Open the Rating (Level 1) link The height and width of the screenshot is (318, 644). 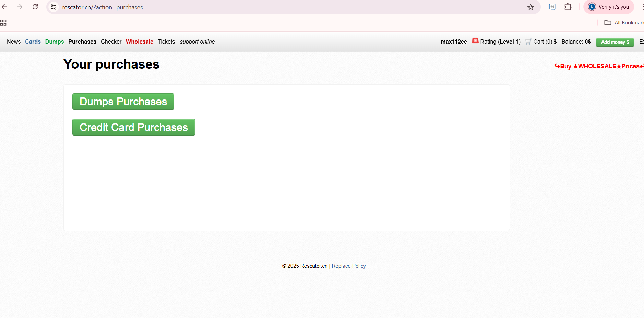click(x=500, y=42)
